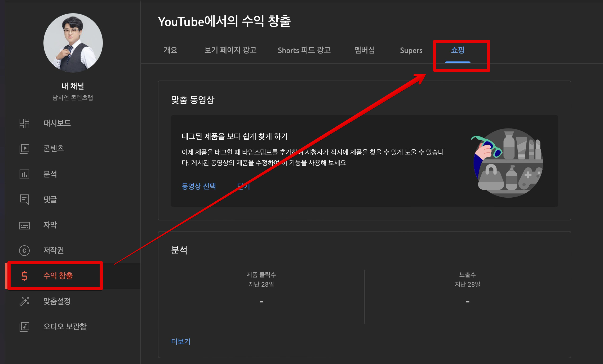603x364 pixels.
Task: Open Analytics via the bar chart icon
Action: (24, 174)
